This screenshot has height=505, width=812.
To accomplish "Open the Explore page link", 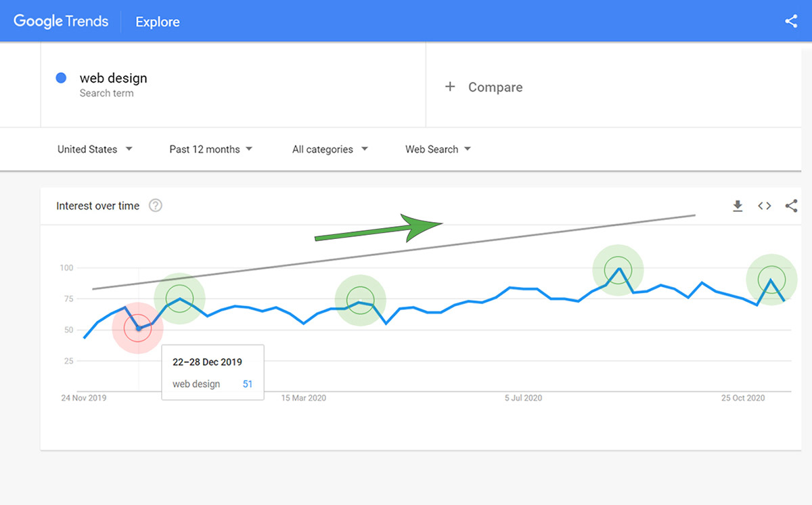I will coord(158,22).
